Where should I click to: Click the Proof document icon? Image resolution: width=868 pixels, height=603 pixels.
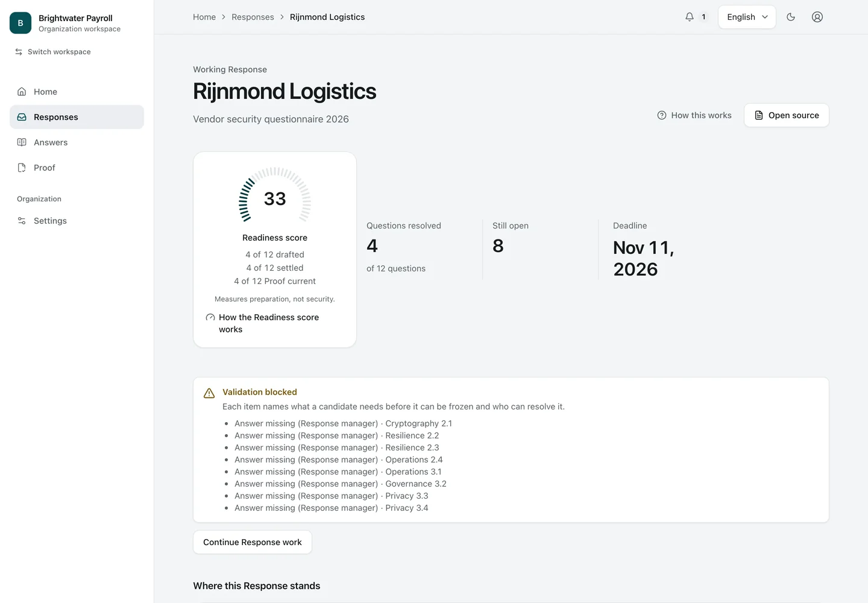22,168
